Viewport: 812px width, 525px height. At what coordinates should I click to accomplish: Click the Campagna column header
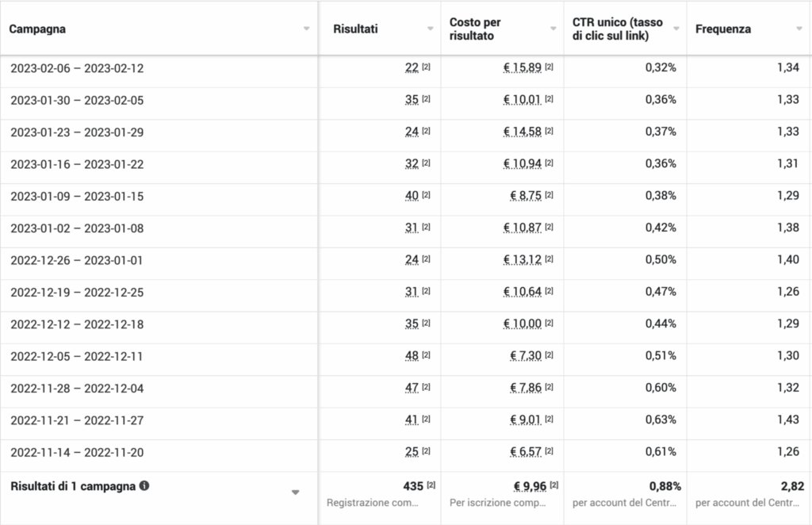click(x=37, y=29)
